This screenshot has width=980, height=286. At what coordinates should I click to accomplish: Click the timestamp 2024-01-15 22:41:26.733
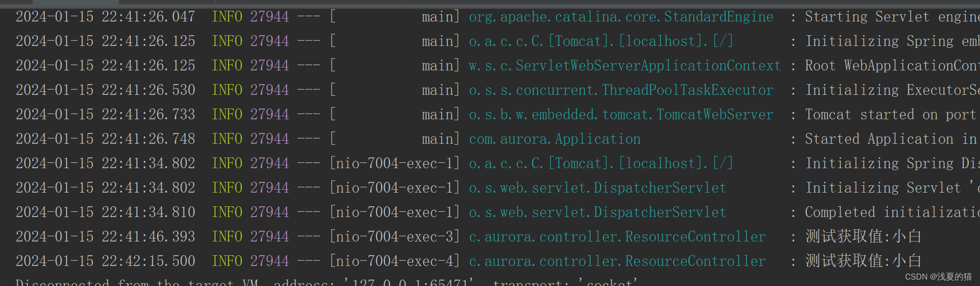coord(106,115)
